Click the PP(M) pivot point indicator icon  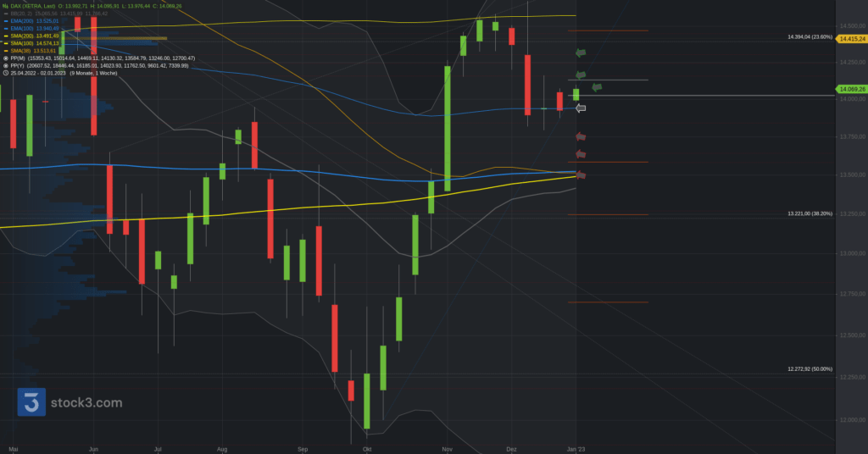tap(5, 58)
